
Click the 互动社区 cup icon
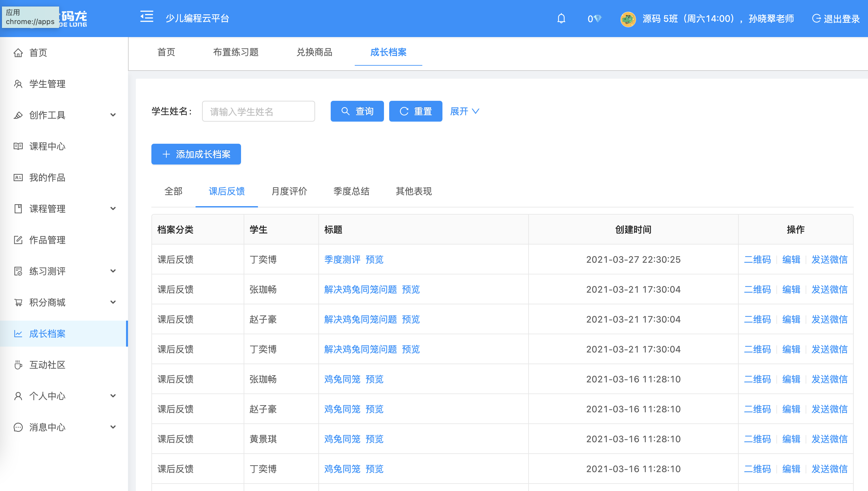(x=18, y=365)
